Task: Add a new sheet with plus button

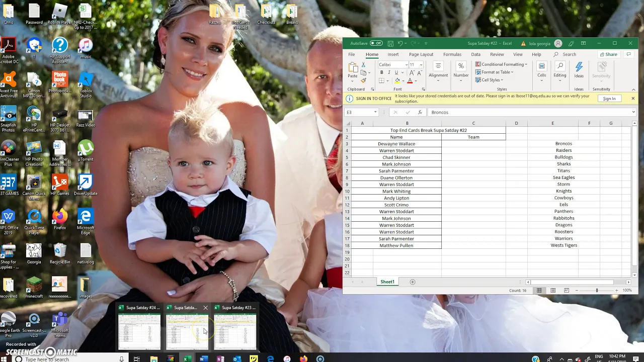Action: tap(413, 282)
